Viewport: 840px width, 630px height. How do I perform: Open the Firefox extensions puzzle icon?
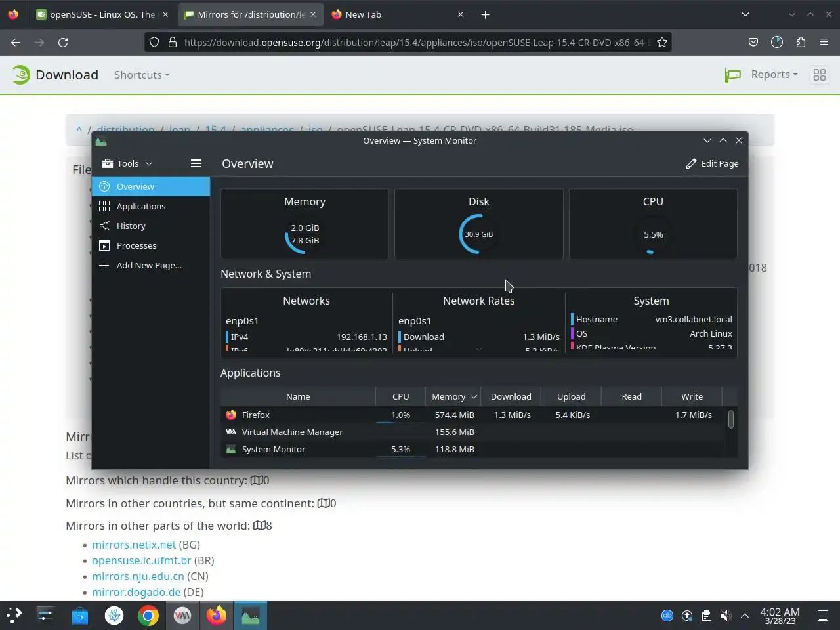(x=801, y=42)
